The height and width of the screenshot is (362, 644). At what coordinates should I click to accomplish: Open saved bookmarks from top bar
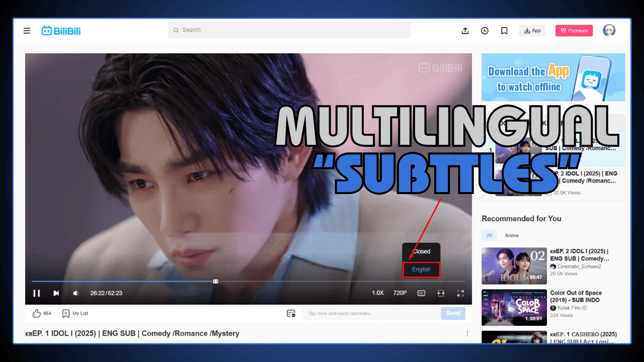[x=504, y=31]
